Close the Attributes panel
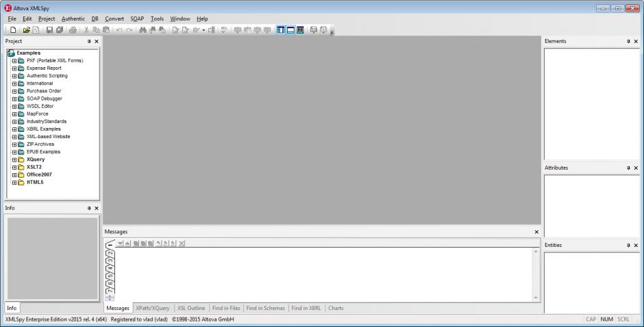The image size is (644, 327). point(636,168)
